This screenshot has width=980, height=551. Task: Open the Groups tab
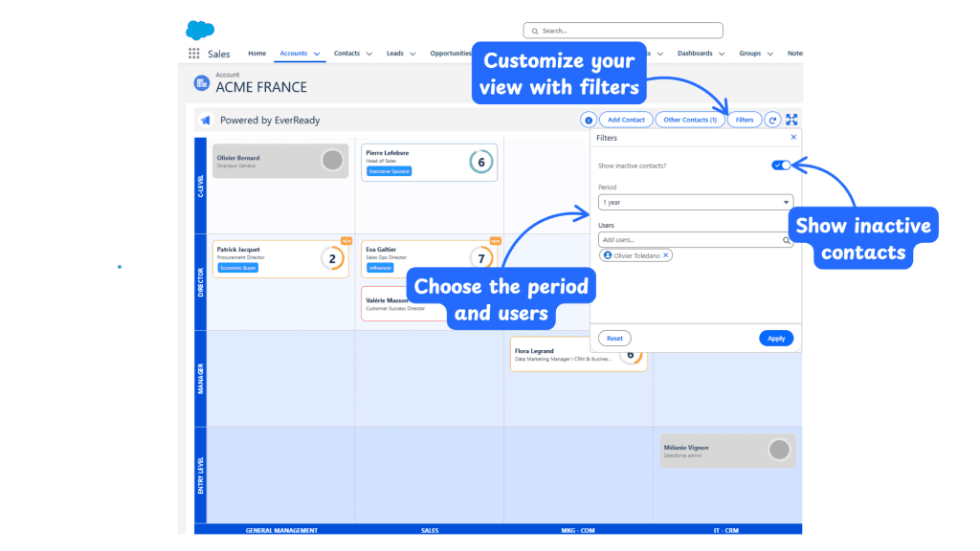coord(749,54)
